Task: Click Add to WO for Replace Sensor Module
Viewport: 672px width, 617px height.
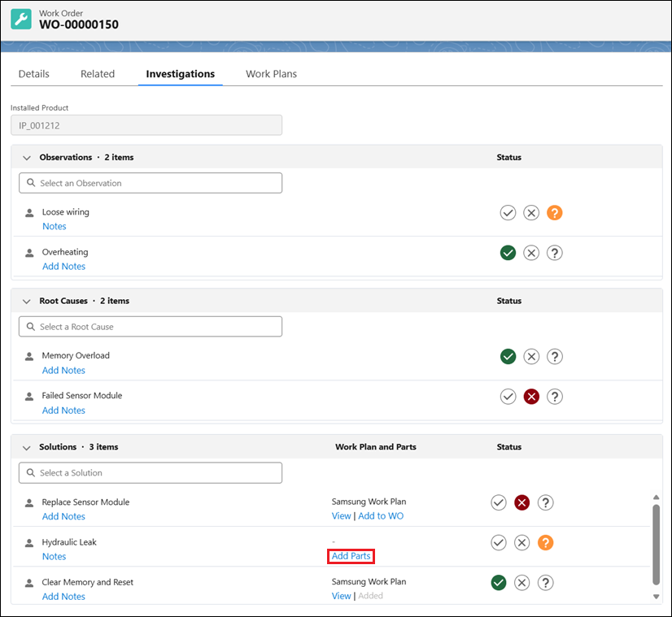Action: (x=381, y=516)
